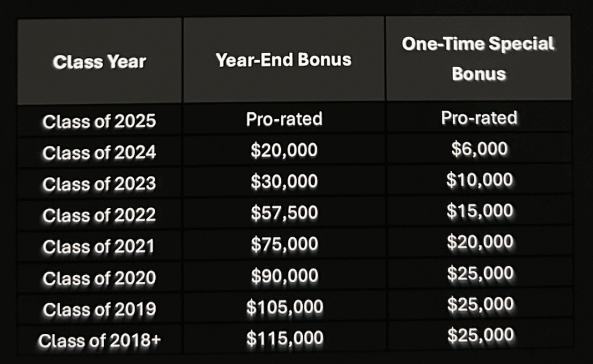The width and height of the screenshot is (593, 364).
Task: Click the Class of 2022 row label
Action: [99, 215]
